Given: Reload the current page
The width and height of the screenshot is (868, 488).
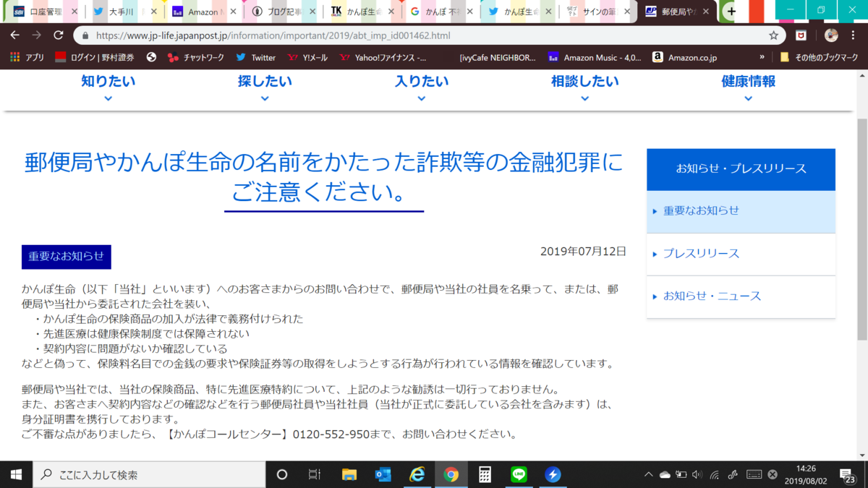Looking at the screenshot, I should 59,35.
